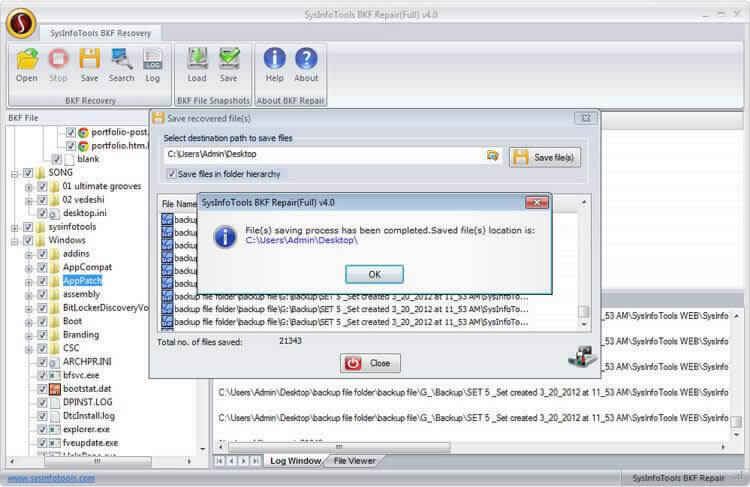Click the Open folder icon in ribbon
The image size is (750, 487).
pyautogui.click(x=27, y=59)
